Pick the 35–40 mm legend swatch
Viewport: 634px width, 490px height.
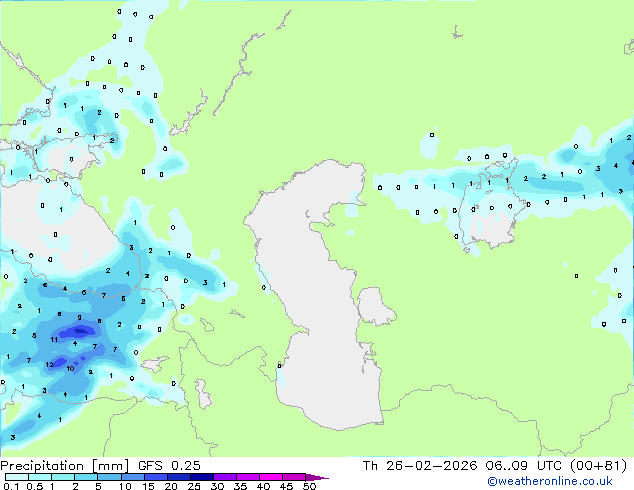click(x=248, y=477)
